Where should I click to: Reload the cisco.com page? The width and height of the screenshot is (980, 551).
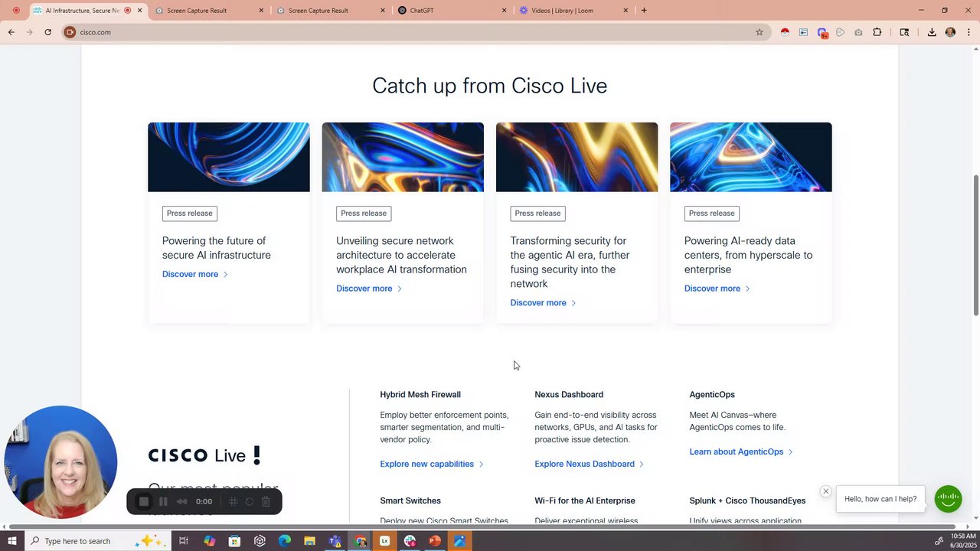(x=47, y=32)
